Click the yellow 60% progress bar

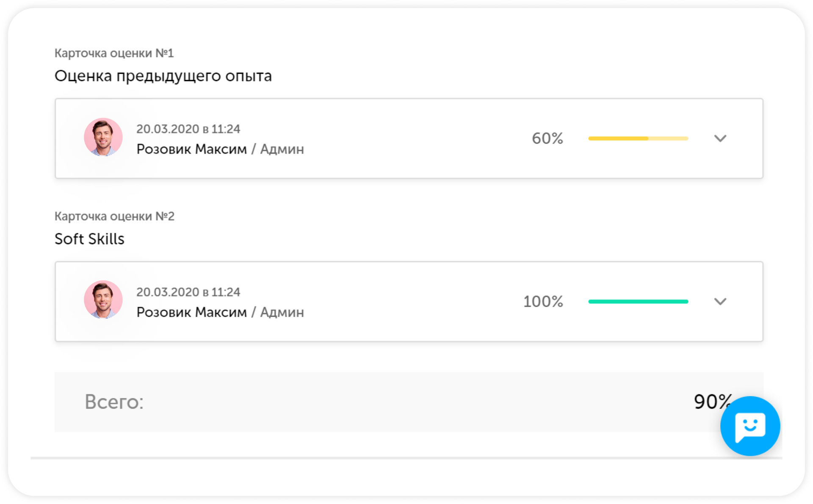[x=638, y=138]
